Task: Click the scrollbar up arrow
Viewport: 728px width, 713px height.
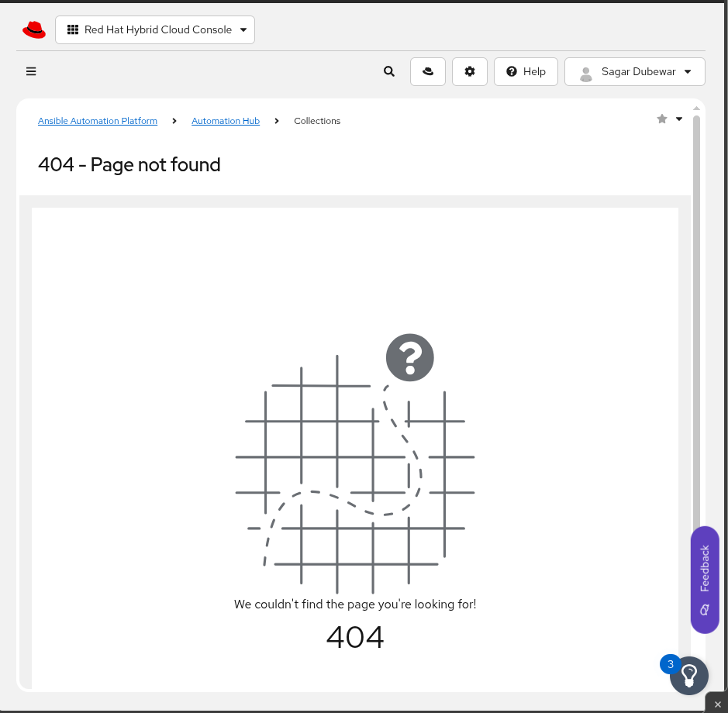Action: point(696,108)
